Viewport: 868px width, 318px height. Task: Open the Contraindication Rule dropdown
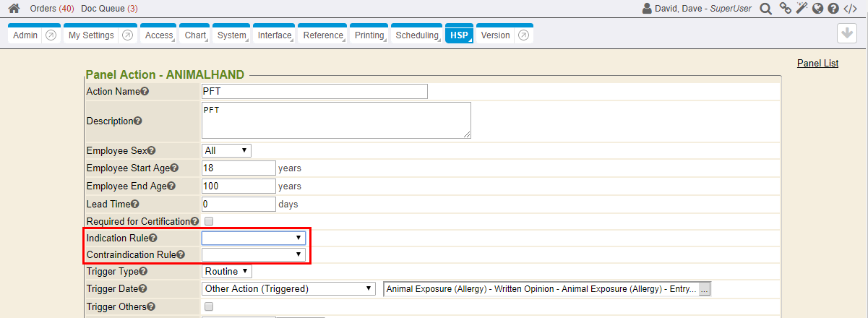pos(253,254)
